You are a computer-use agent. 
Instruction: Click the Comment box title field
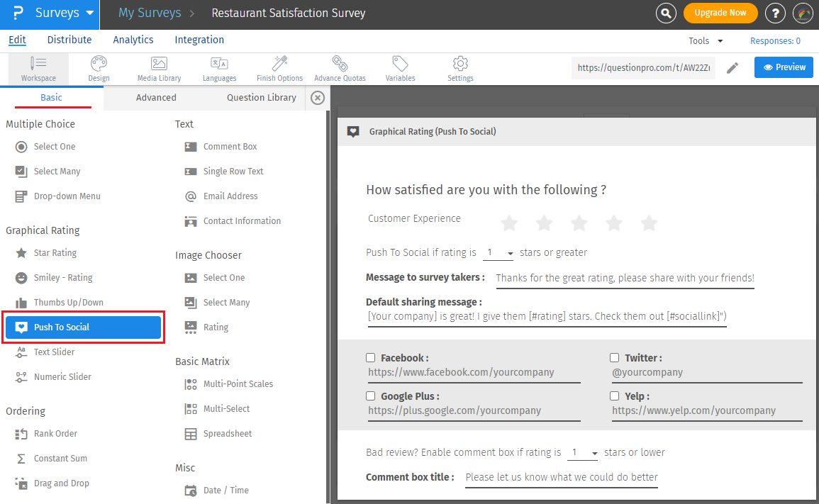click(x=562, y=478)
